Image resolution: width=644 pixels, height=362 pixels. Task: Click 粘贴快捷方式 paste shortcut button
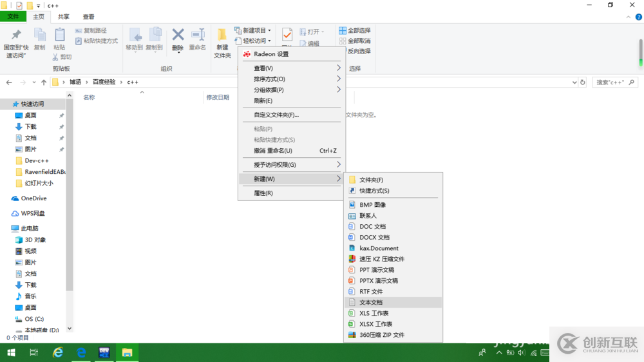tap(97, 41)
